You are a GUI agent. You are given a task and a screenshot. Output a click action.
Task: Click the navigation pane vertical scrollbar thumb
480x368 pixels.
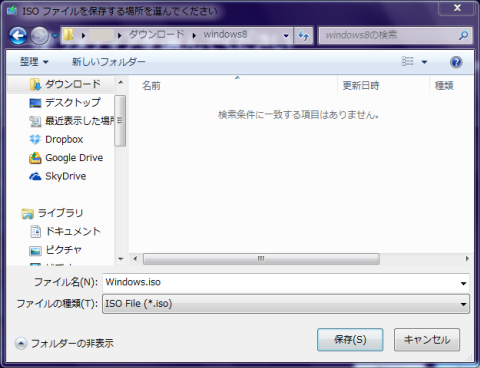[120, 121]
